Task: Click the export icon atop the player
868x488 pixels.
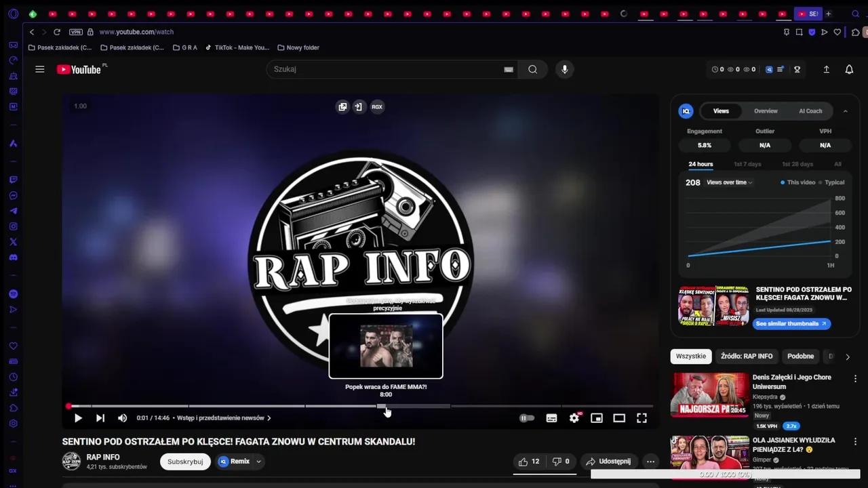Action: (x=359, y=106)
